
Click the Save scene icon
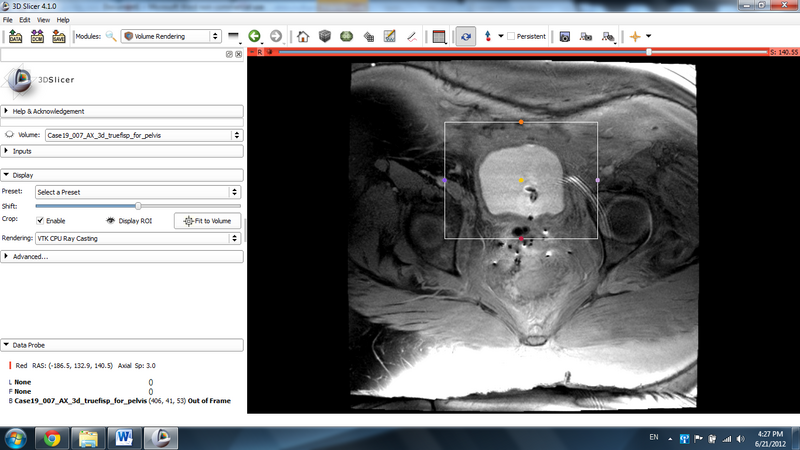[59, 37]
